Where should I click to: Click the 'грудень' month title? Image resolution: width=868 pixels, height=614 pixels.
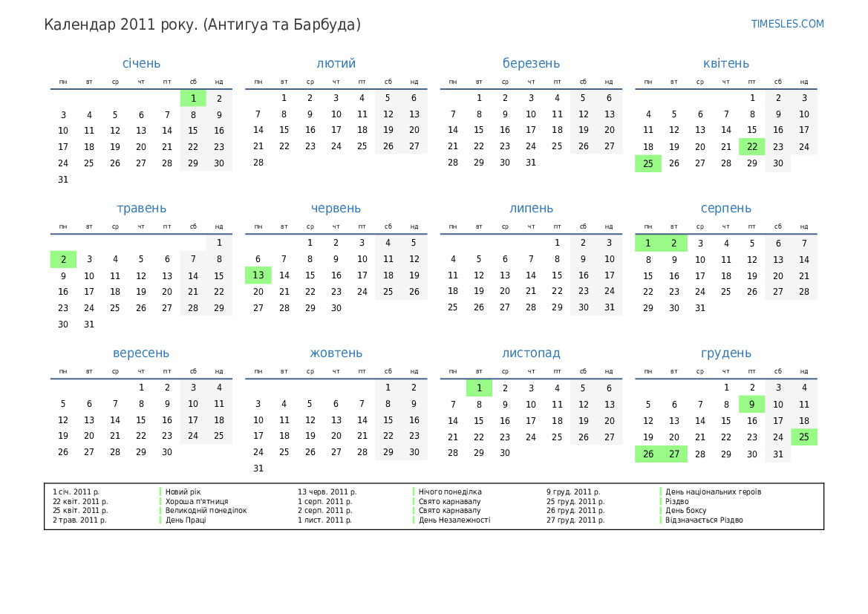pyautogui.click(x=725, y=353)
